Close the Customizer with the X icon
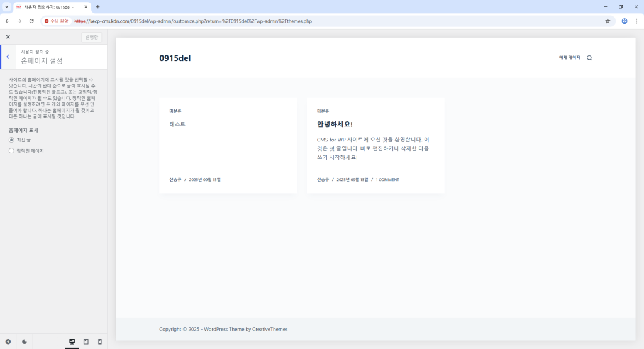The image size is (644, 349). tap(8, 37)
